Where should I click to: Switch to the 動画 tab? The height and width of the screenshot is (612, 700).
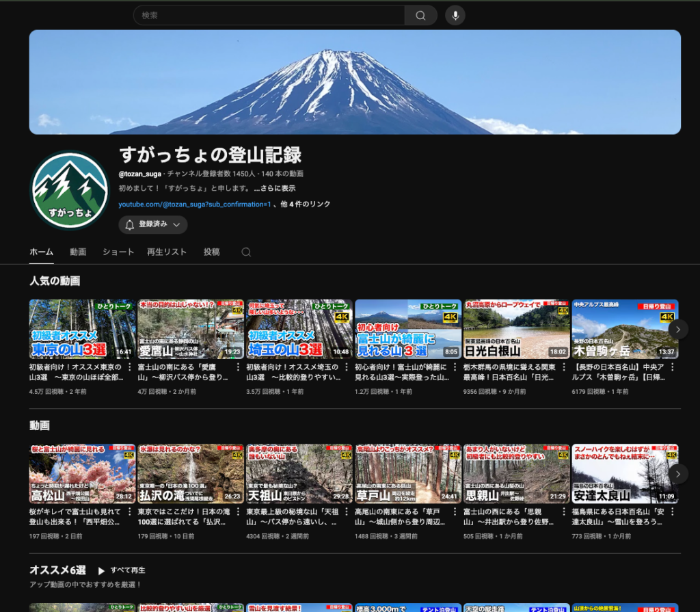click(78, 252)
